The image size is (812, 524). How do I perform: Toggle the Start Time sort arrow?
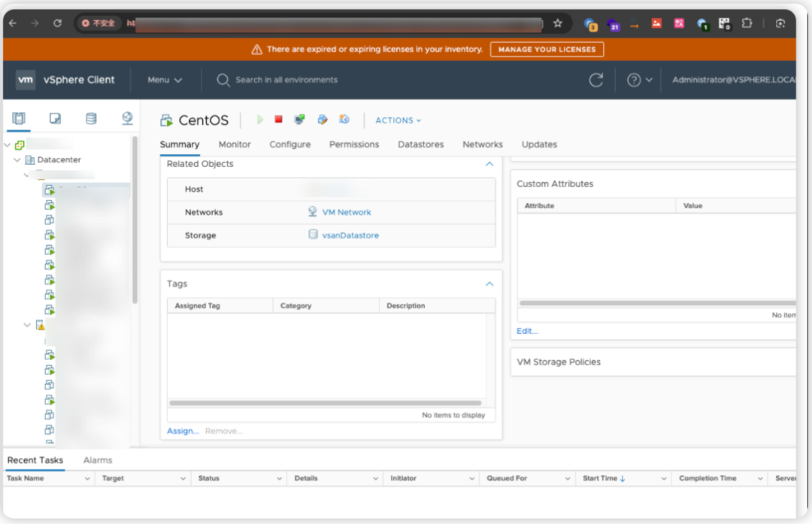pos(623,478)
